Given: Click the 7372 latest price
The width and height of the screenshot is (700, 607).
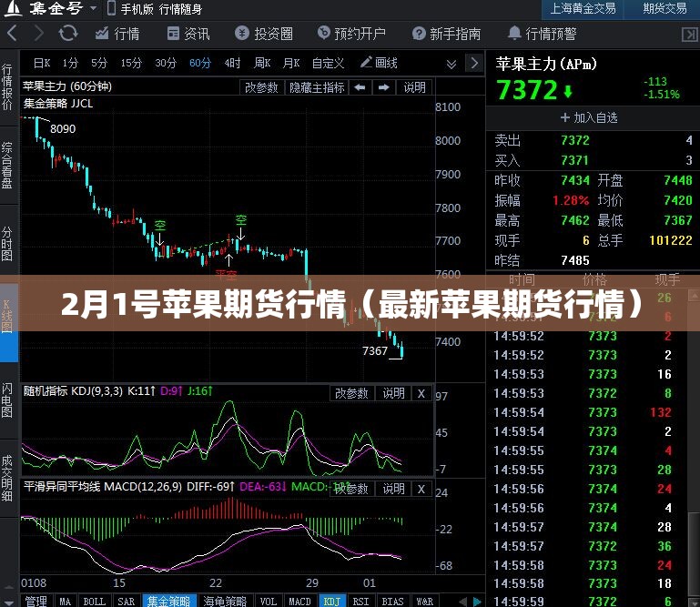Looking at the screenshot, I should point(527,90).
